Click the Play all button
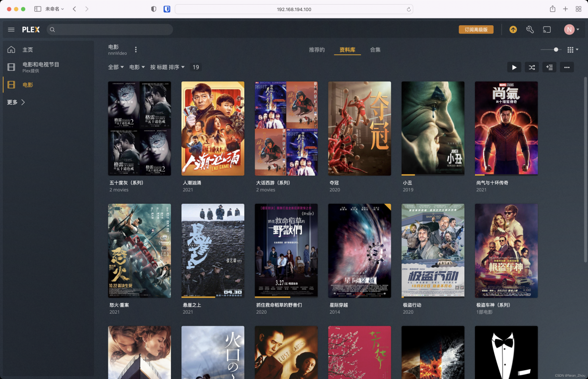The image size is (588, 379). click(x=514, y=67)
